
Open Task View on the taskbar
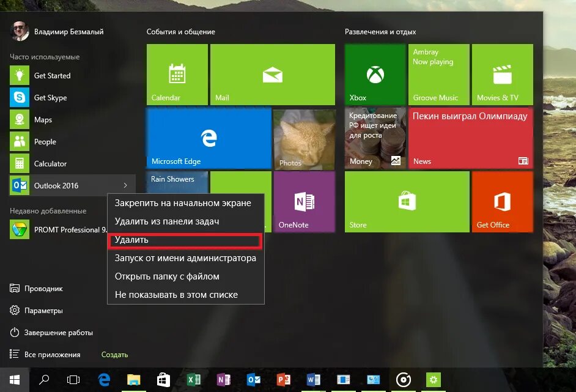click(x=73, y=380)
